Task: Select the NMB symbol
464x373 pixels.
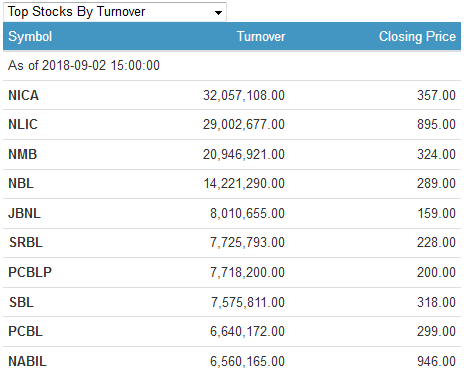Action: 22,154
